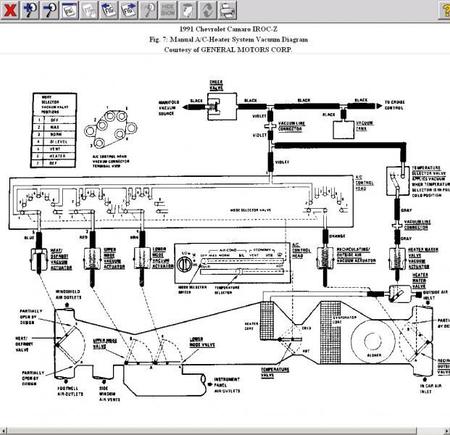Click 'Courtesy of GENERAL MOTORS CORP.' text
Image resolution: width=450 pixels, height=435 pixels.
[x=228, y=50]
